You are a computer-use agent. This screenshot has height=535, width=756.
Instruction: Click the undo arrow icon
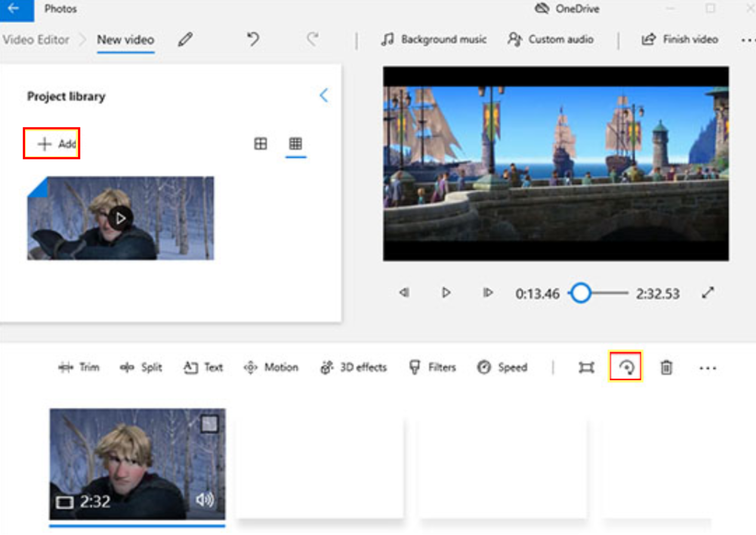(253, 40)
